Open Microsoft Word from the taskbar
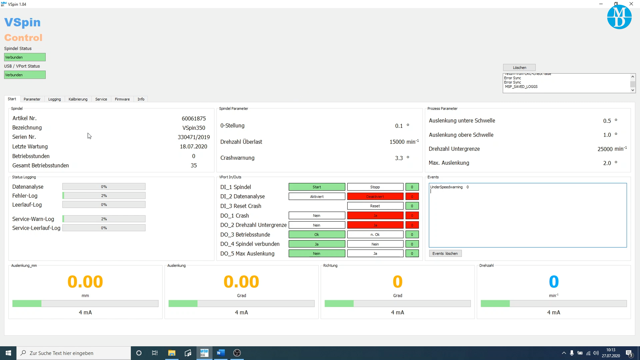Image resolution: width=640 pixels, height=360 pixels. [x=220, y=353]
